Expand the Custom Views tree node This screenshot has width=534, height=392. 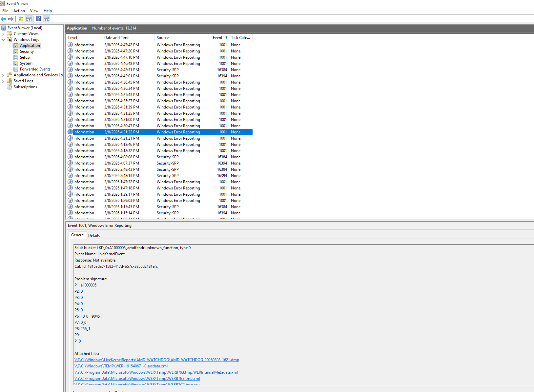pos(3,34)
